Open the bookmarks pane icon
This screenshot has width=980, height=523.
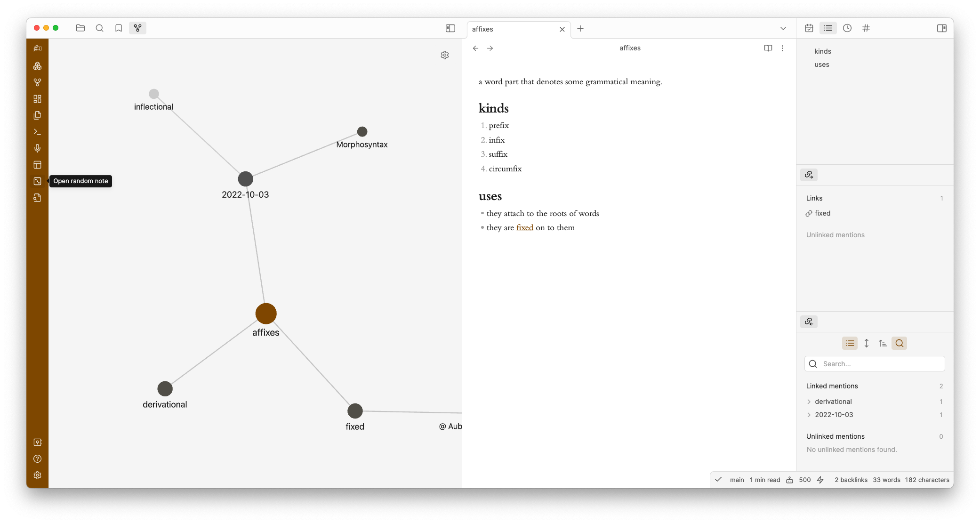pyautogui.click(x=119, y=28)
